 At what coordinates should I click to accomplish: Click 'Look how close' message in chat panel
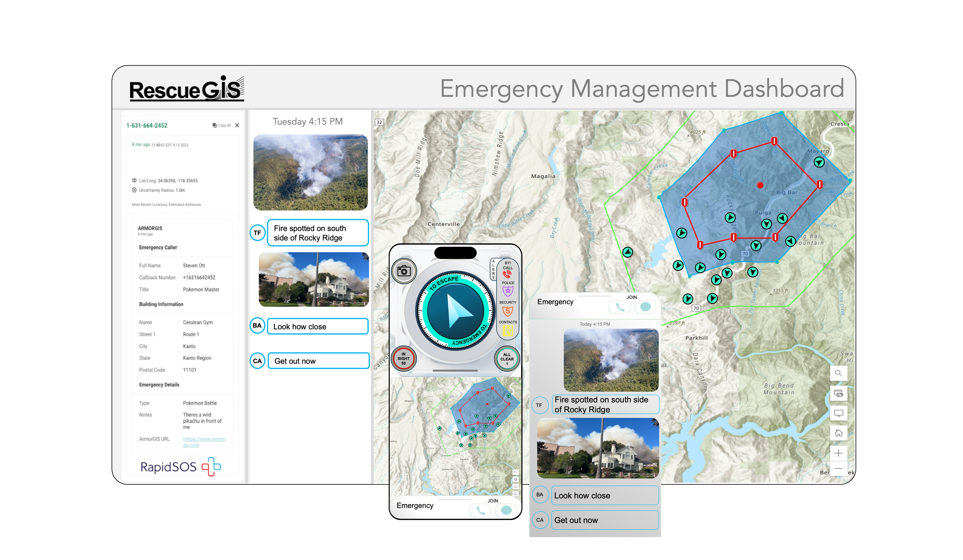(605, 495)
